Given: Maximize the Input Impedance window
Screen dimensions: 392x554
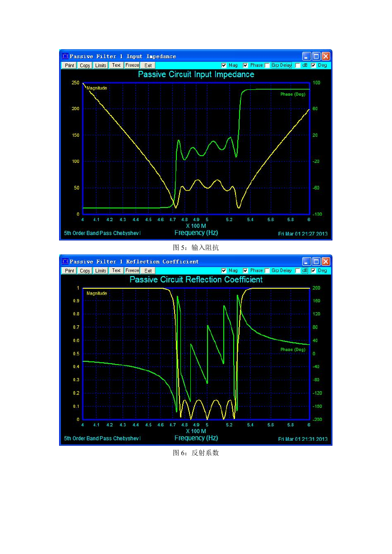Looking at the screenshot, I should click(x=316, y=56).
